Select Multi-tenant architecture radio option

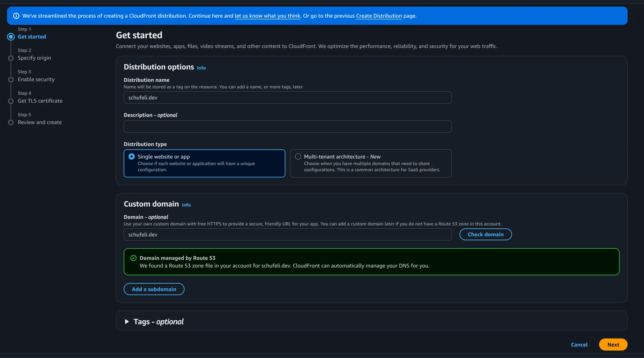click(x=298, y=157)
